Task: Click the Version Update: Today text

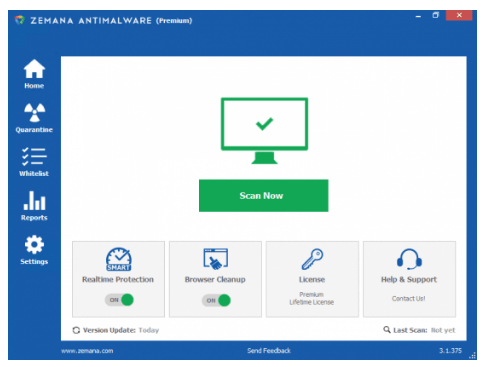Action: pyautogui.click(x=121, y=330)
